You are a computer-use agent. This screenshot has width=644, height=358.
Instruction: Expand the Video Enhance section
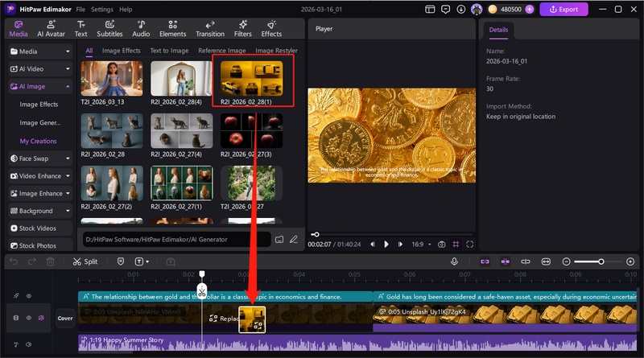pos(40,176)
